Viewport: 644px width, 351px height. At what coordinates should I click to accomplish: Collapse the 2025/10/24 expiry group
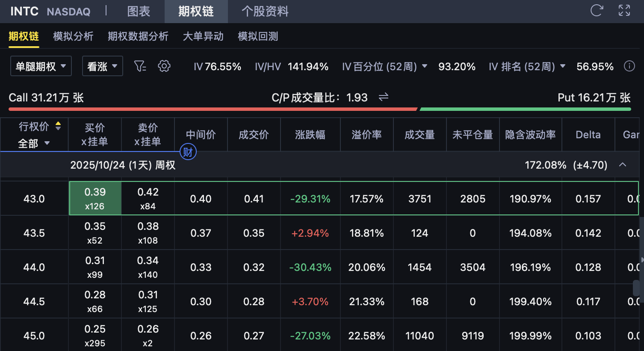click(x=623, y=165)
